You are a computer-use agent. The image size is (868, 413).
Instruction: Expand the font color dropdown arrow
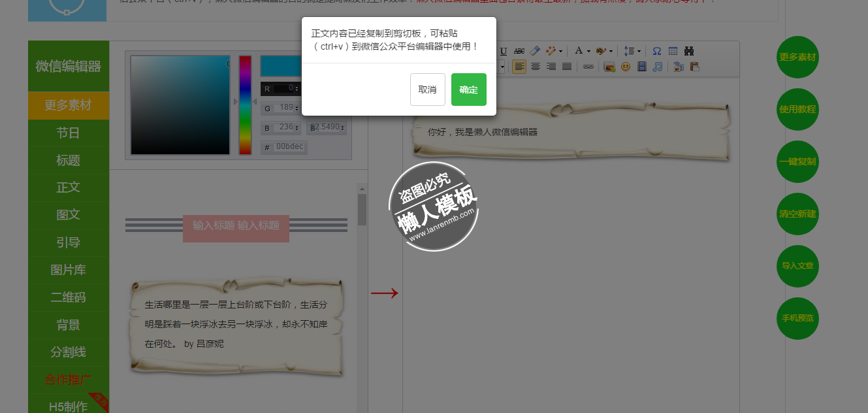[588, 51]
